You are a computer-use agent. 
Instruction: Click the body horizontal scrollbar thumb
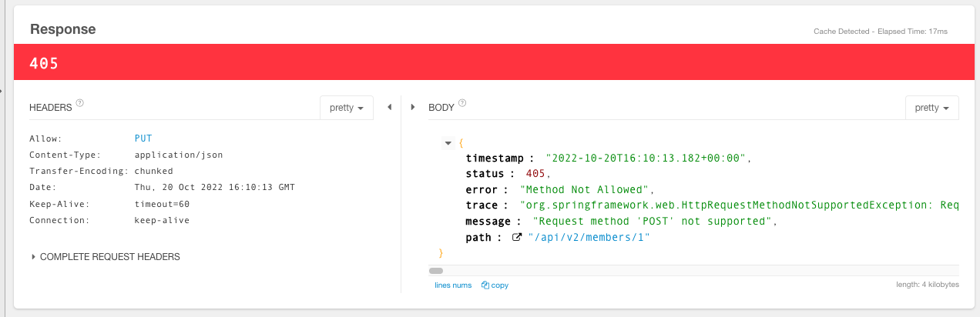pyautogui.click(x=436, y=271)
